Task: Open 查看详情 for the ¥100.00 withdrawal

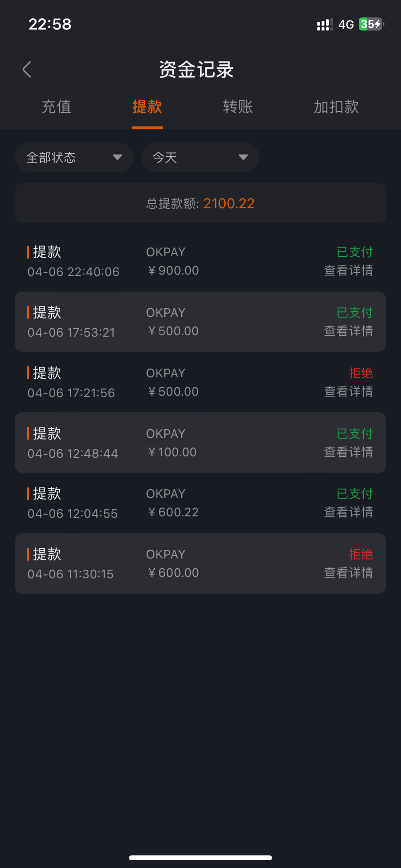Action: coord(348,452)
